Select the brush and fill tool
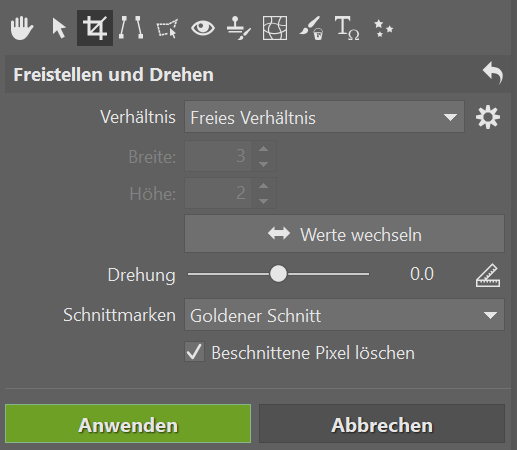 (311, 28)
